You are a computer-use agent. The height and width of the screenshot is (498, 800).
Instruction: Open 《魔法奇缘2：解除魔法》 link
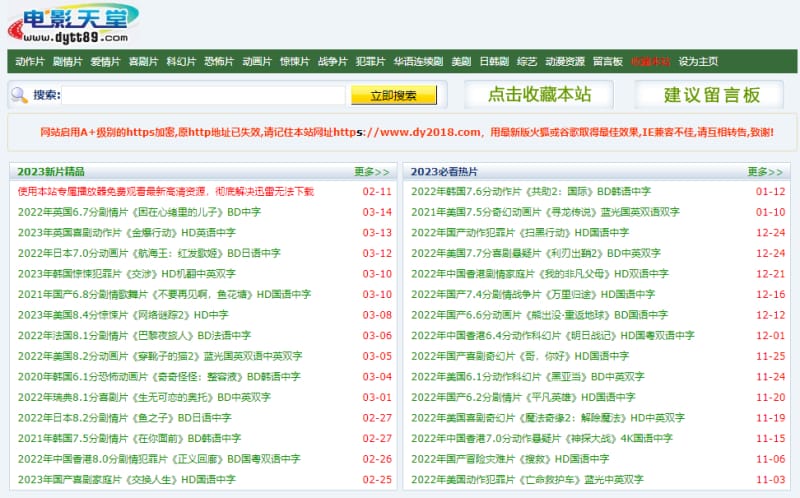click(x=548, y=418)
